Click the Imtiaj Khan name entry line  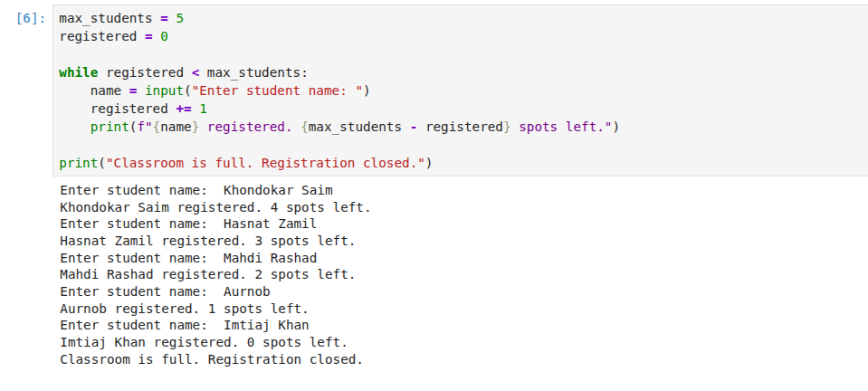[x=185, y=325]
